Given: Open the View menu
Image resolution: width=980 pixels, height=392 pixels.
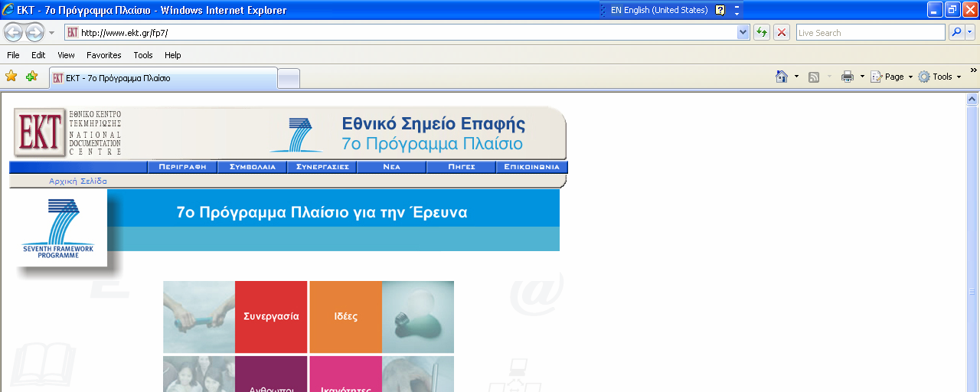Looking at the screenshot, I should click(x=66, y=55).
